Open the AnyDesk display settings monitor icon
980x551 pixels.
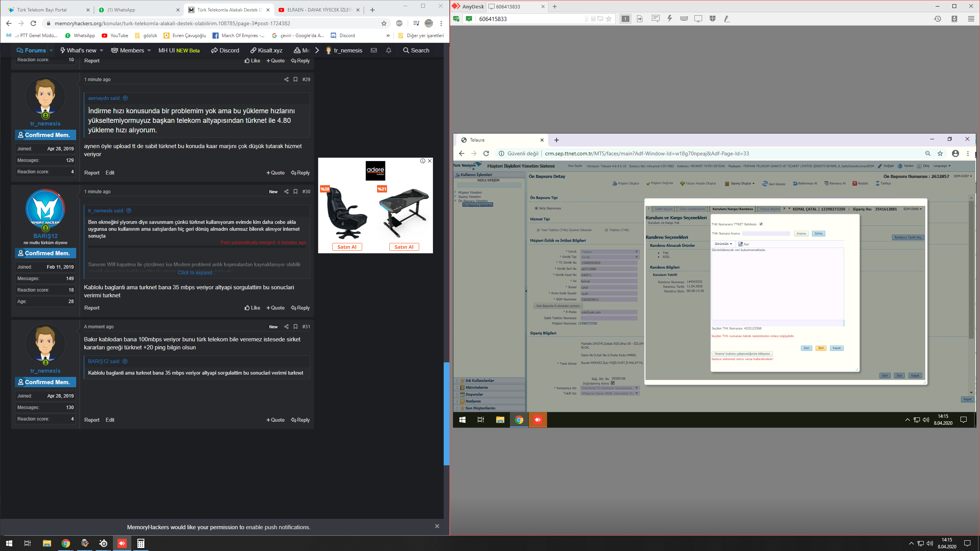(698, 19)
